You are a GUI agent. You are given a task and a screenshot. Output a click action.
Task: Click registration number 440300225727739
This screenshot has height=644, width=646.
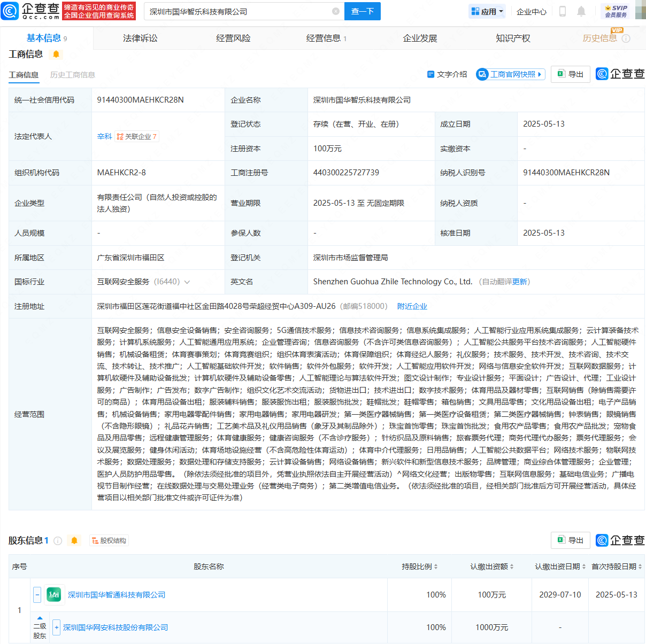click(x=346, y=173)
